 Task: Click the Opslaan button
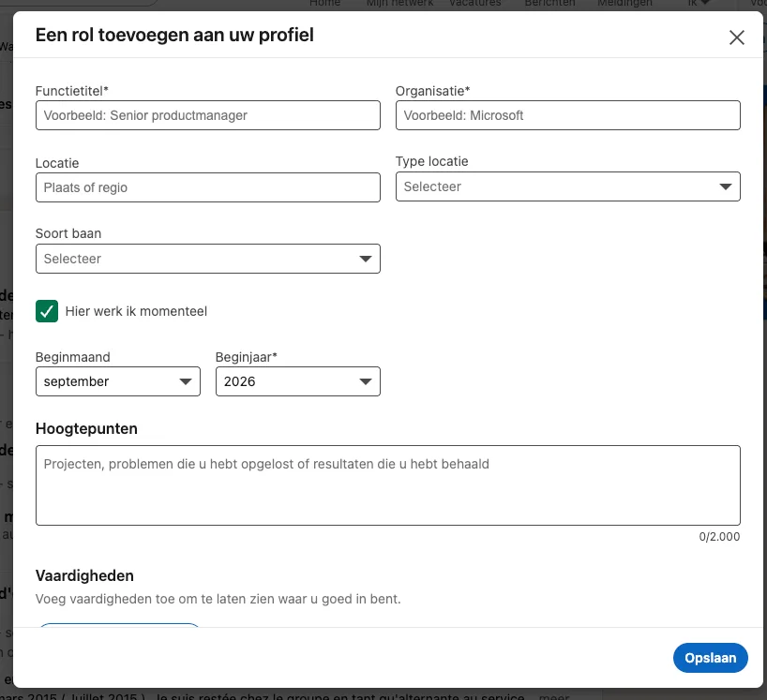(710, 658)
